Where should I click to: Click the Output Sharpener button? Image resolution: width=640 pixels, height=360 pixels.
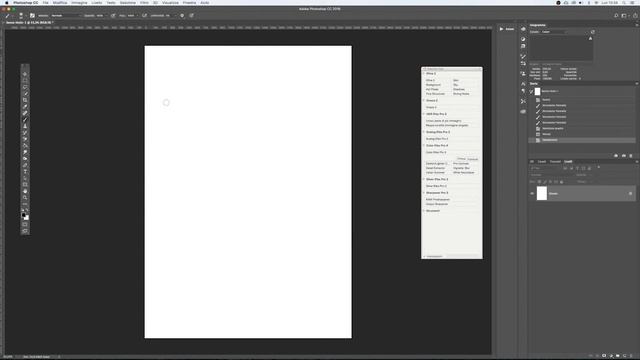tap(437, 204)
